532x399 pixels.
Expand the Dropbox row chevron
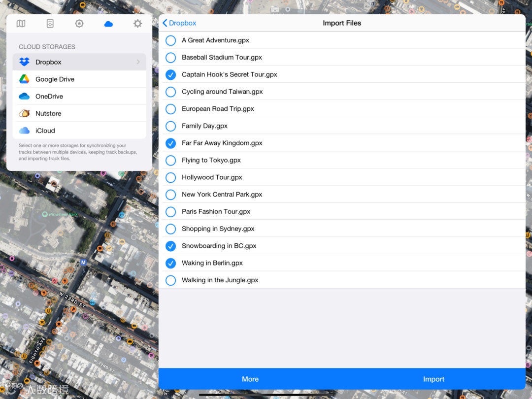point(138,62)
